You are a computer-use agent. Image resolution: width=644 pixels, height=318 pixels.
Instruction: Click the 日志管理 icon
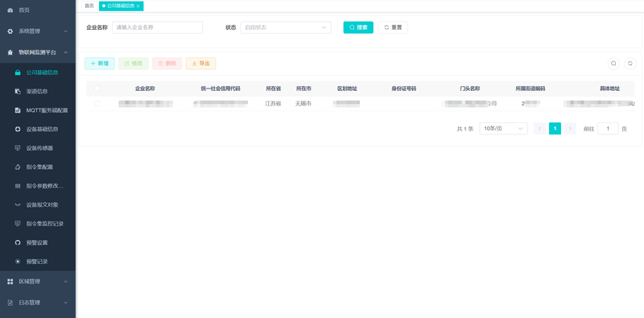(x=10, y=303)
